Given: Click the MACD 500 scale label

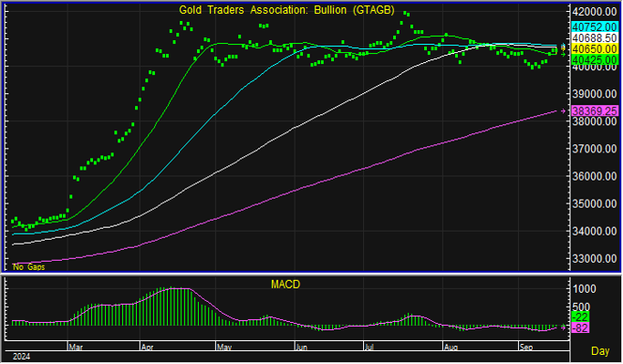Looking at the screenshot, I should click(x=581, y=307).
